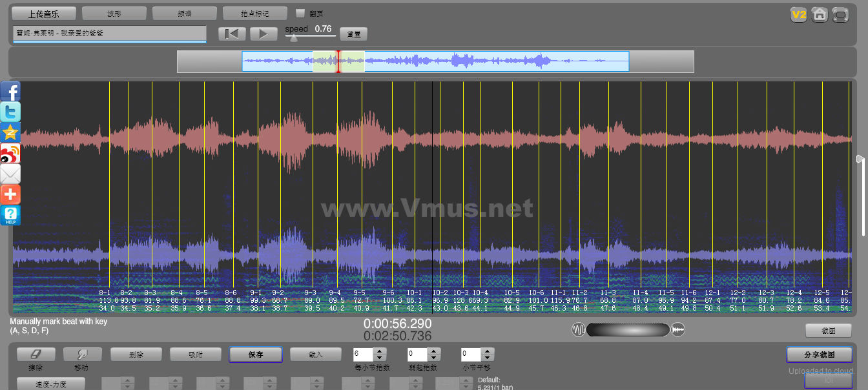Screen dimensions: 868x390
Task: Select the move tool (移动)
Action: (x=82, y=354)
